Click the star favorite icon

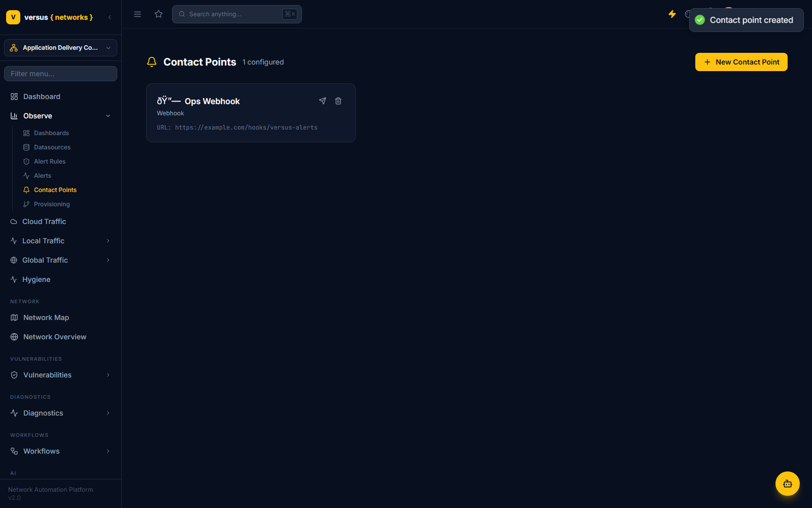[159, 14]
